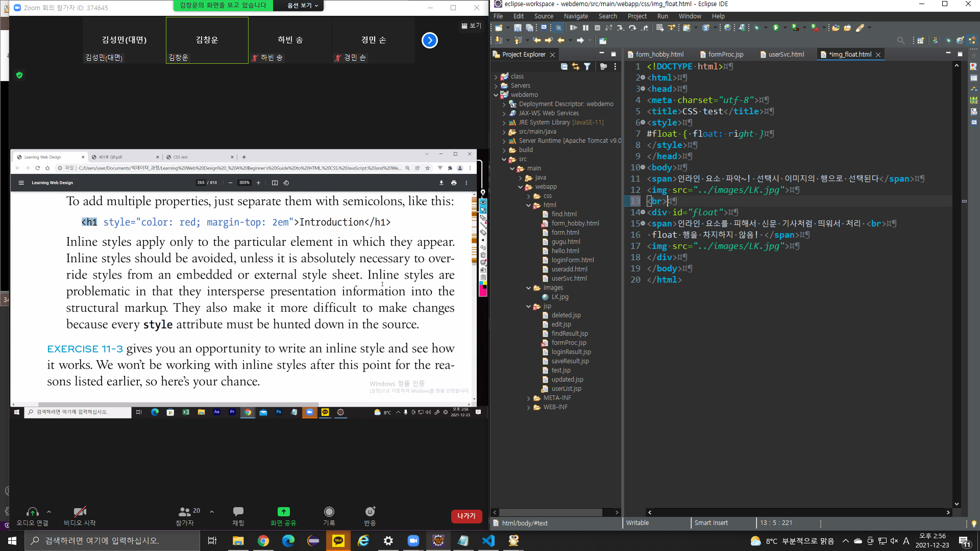Click the Eclipse toolbar search magnifier icon
980x551 pixels.
click(901, 40)
